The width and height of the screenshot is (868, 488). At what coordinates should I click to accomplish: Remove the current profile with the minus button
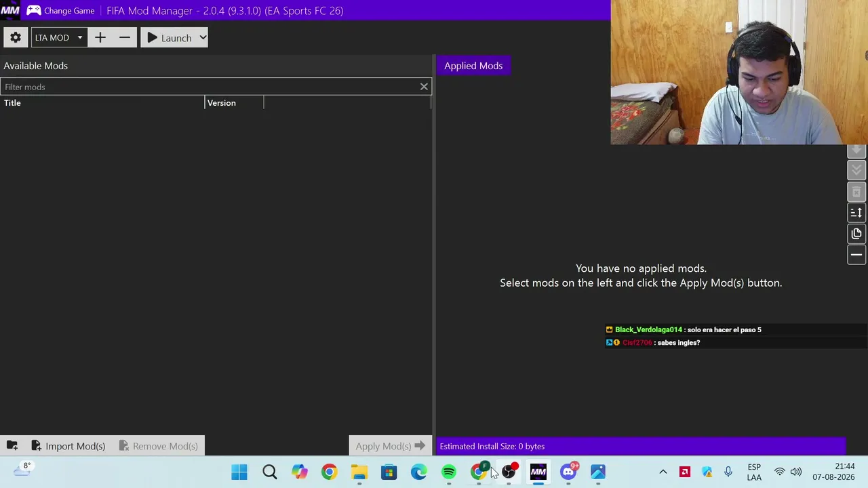click(125, 38)
